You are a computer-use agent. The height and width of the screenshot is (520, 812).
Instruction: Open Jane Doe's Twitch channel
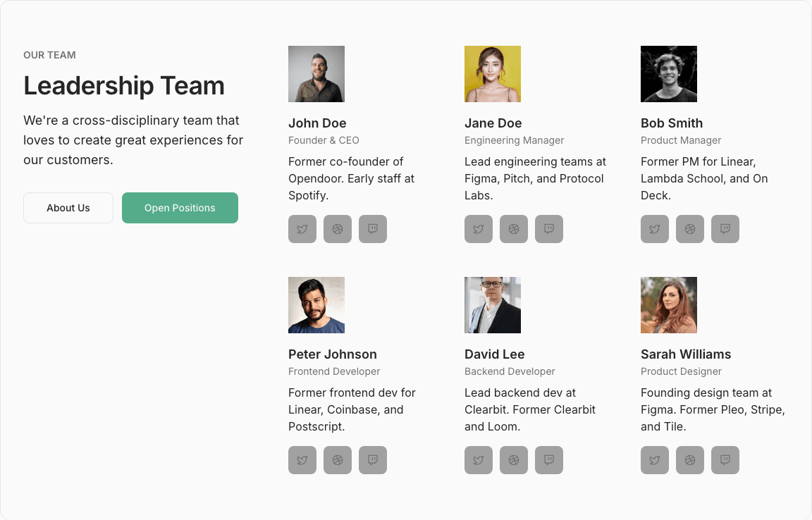[548, 228]
